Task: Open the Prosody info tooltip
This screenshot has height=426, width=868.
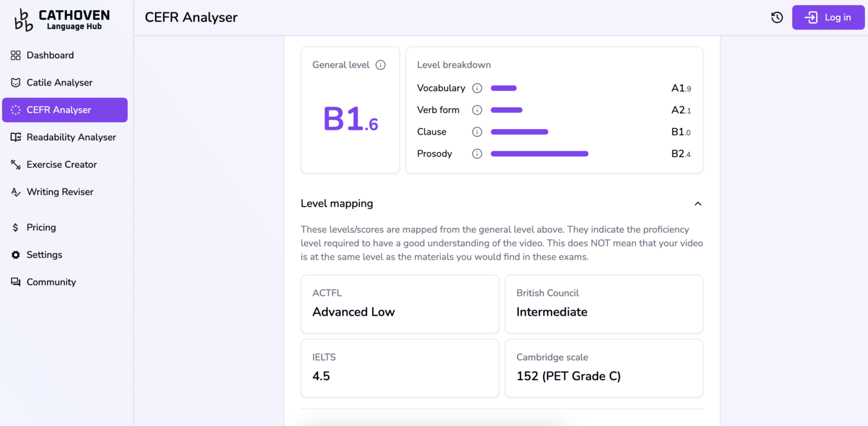Action: (x=477, y=153)
